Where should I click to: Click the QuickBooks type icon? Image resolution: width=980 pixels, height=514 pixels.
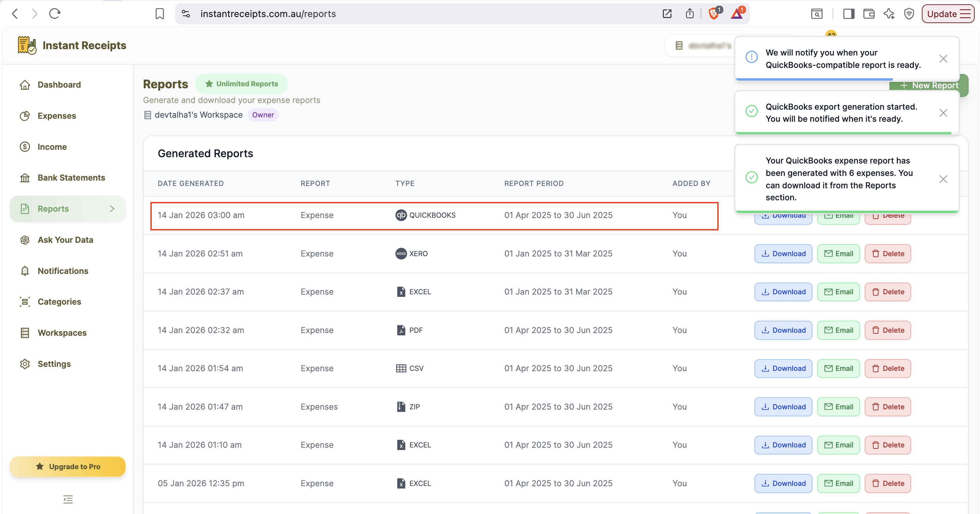coord(401,215)
